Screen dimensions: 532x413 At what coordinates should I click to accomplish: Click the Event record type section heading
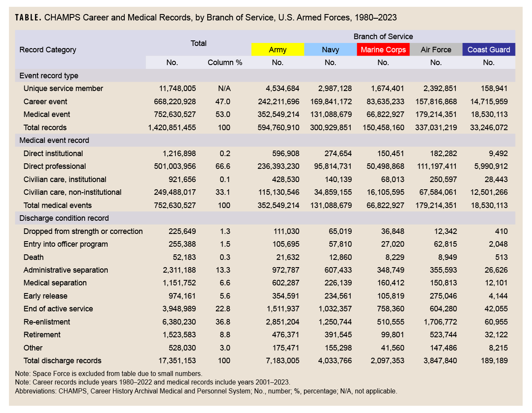pyautogui.click(x=49, y=76)
